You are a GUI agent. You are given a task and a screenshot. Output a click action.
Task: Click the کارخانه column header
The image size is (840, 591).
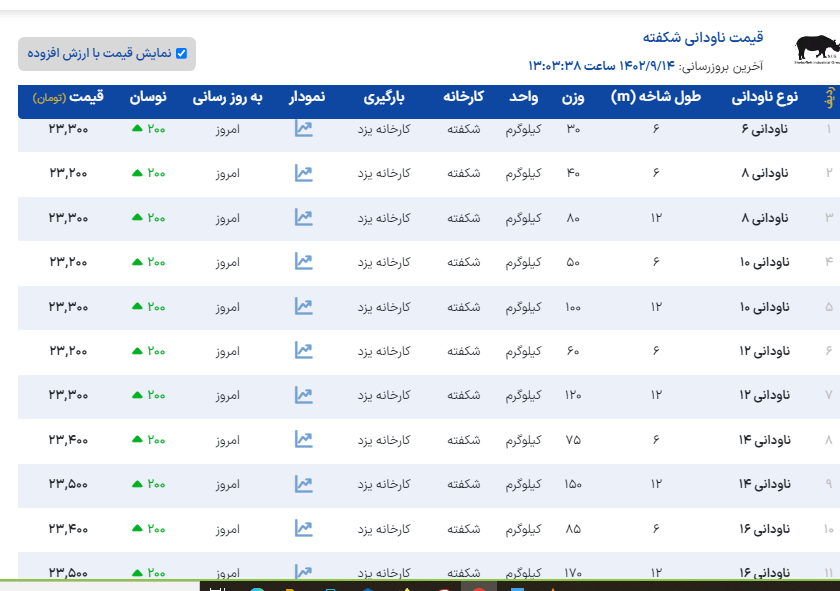(x=464, y=98)
